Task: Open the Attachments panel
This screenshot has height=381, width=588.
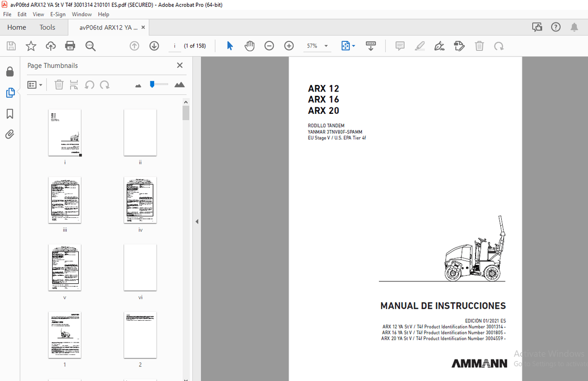Action: coord(10,134)
